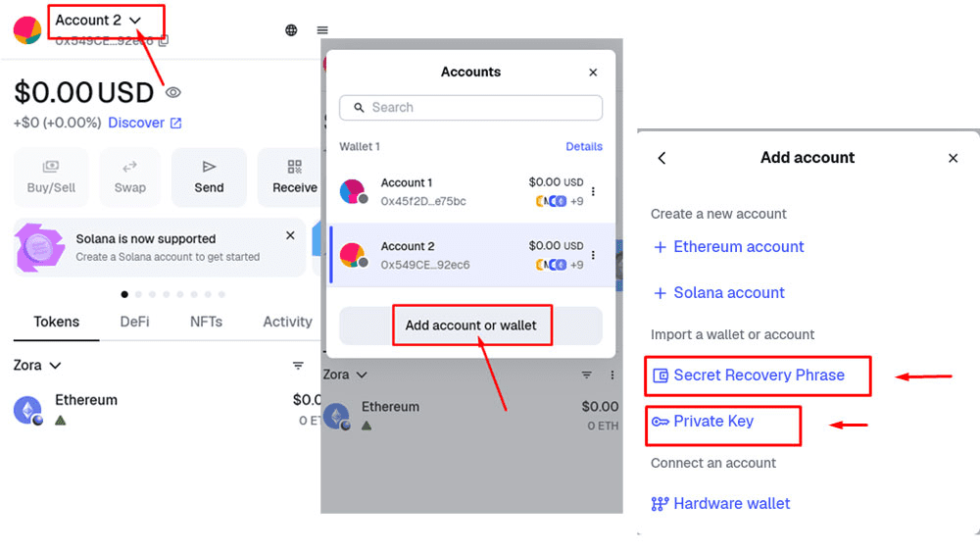Click the Receive QR code icon
This screenshot has width=980, height=552.
pyautogui.click(x=295, y=168)
